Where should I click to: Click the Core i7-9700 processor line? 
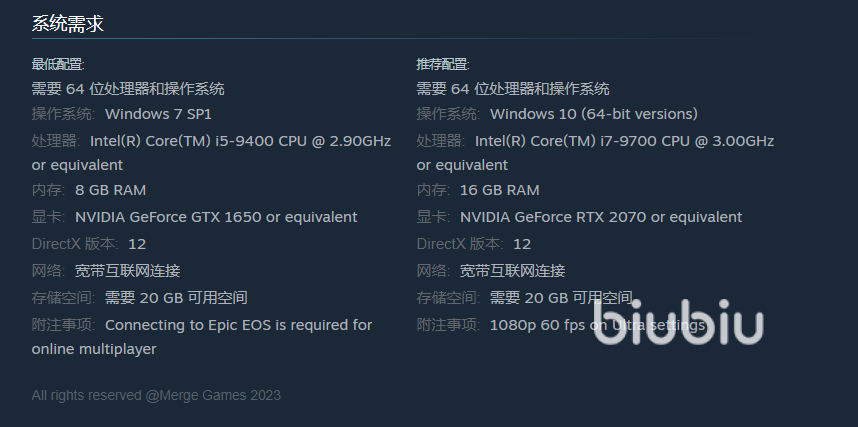[624, 141]
